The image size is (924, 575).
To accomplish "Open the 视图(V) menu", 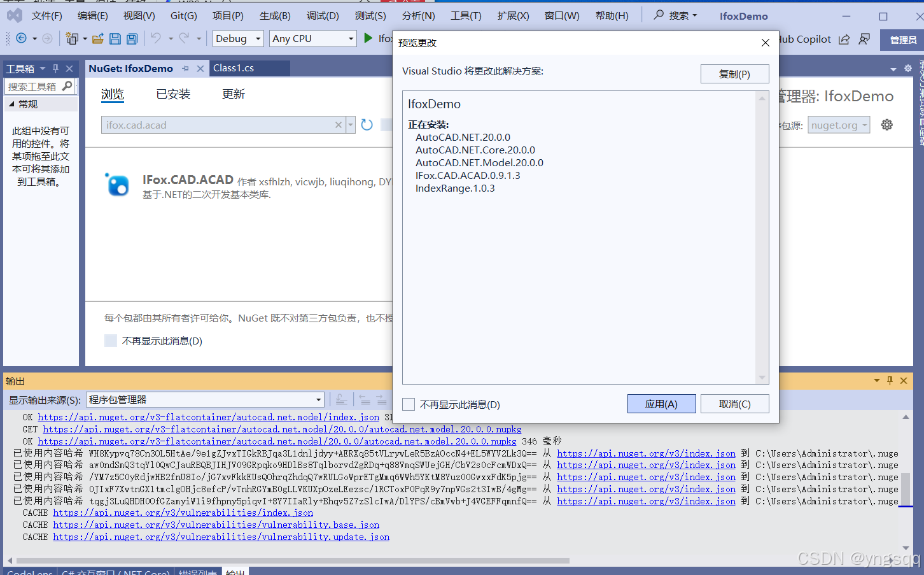I will click(x=139, y=16).
